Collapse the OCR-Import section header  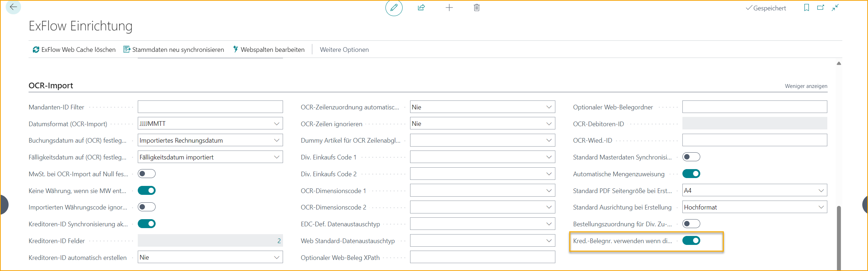[51, 85]
